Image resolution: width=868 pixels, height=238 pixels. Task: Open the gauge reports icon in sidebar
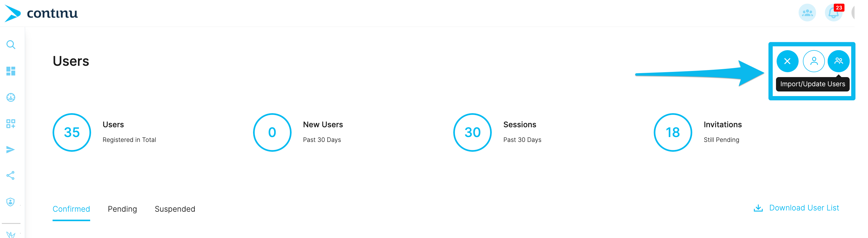click(11, 97)
